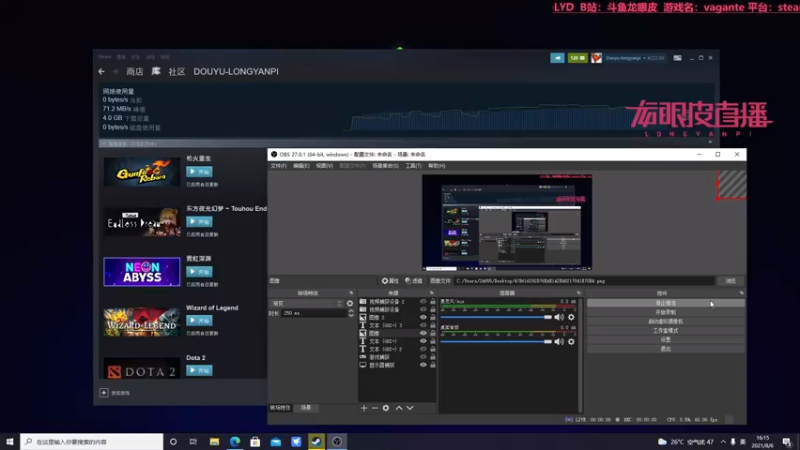800x450 pixels.
Task: Toggle visibility of 文本 (GDI+) 2 source
Action: [423, 349]
